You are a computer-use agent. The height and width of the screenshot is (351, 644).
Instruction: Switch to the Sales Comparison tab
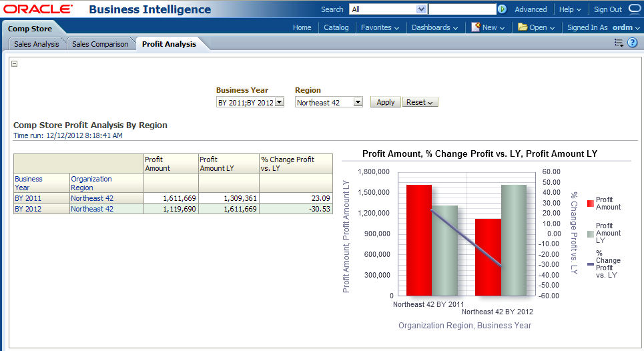(x=100, y=44)
